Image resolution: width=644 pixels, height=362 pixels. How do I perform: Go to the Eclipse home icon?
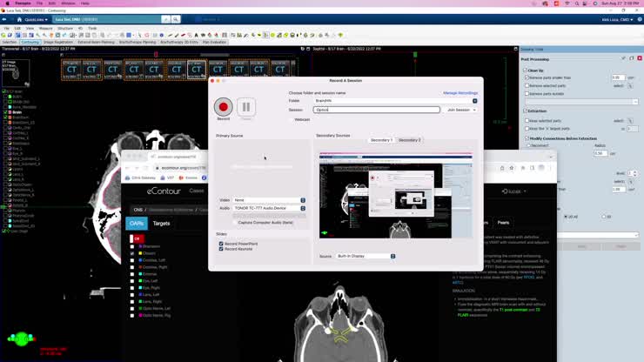(x=19, y=19)
